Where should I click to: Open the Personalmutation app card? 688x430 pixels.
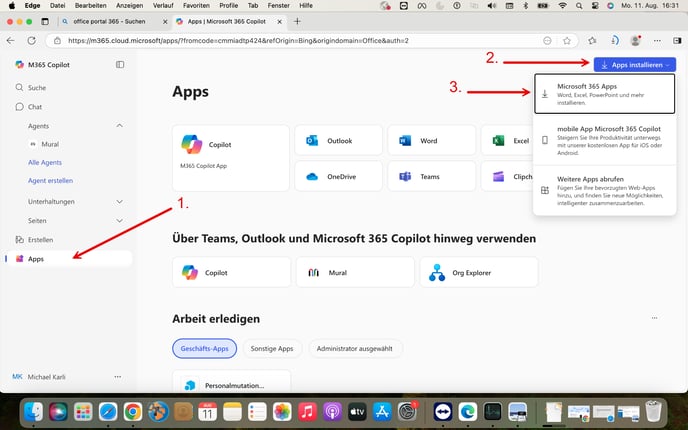231,381
